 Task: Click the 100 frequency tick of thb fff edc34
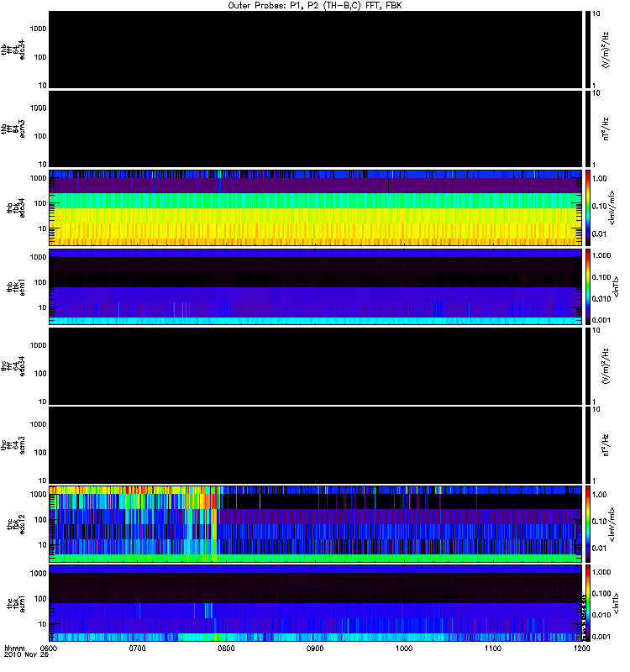point(40,57)
